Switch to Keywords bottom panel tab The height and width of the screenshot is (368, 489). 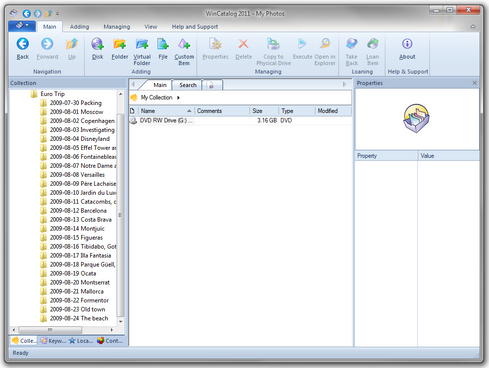pyautogui.click(x=53, y=341)
